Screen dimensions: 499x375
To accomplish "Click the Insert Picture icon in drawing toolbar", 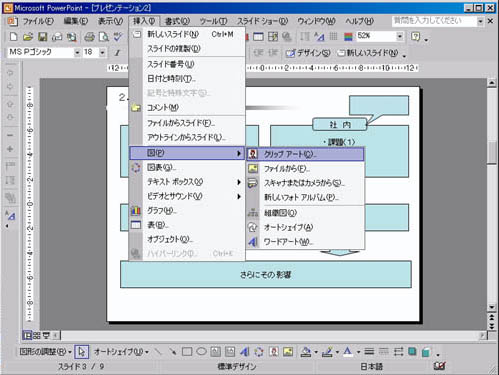I will (288, 352).
